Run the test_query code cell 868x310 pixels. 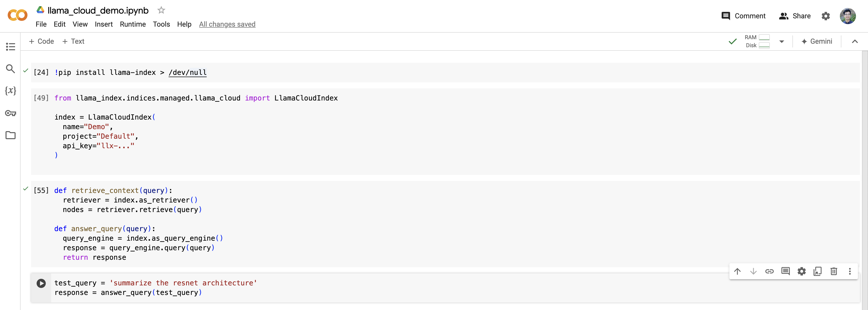click(x=41, y=283)
